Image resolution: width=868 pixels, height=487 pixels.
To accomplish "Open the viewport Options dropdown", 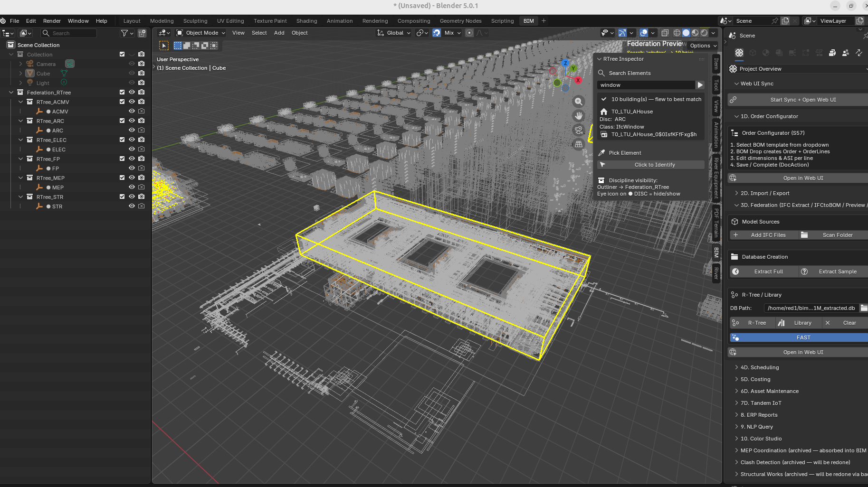I will click(x=703, y=46).
